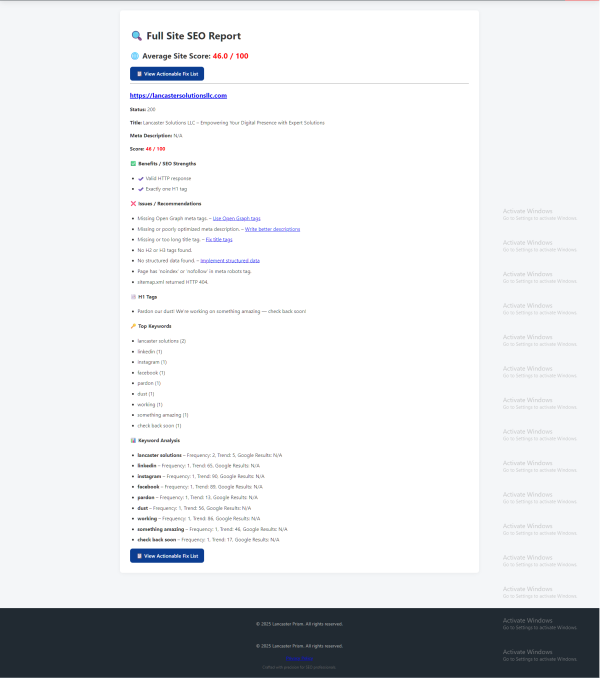Click the dust Keyword Analysis row
Viewport: 600px width, 678px height.
194,508
